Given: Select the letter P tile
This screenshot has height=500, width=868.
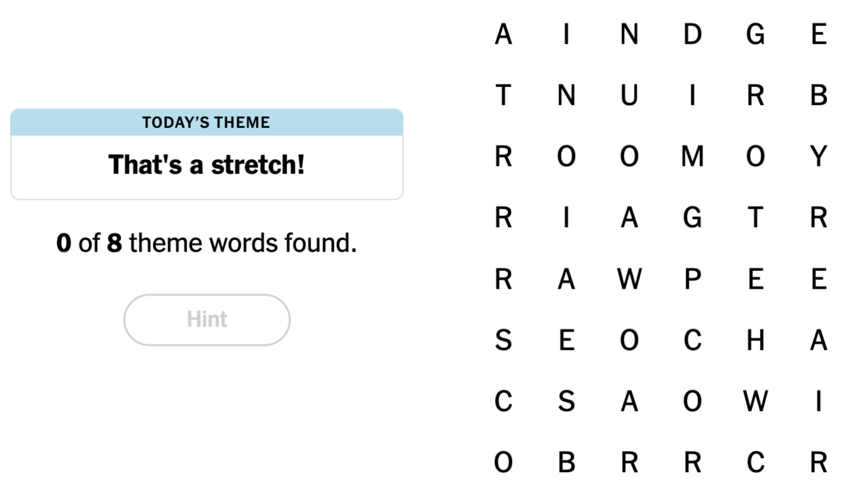Looking at the screenshot, I should tap(692, 279).
